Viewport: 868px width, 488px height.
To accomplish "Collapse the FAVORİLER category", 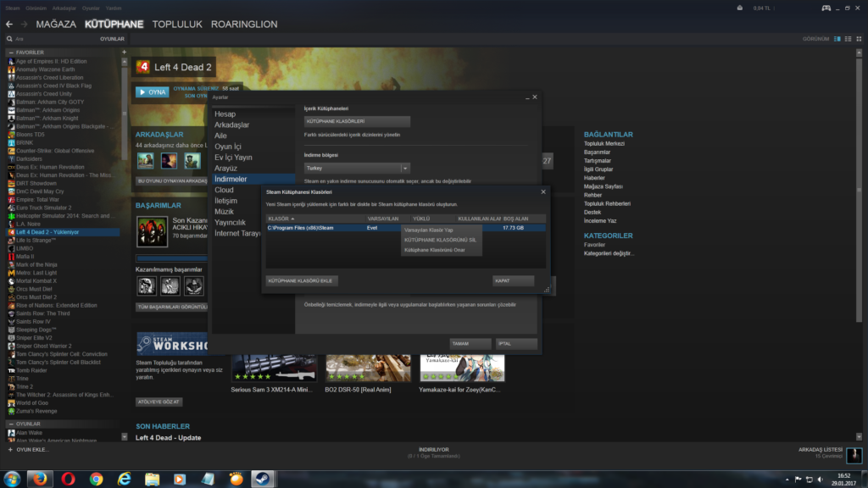I will tap(11, 53).
